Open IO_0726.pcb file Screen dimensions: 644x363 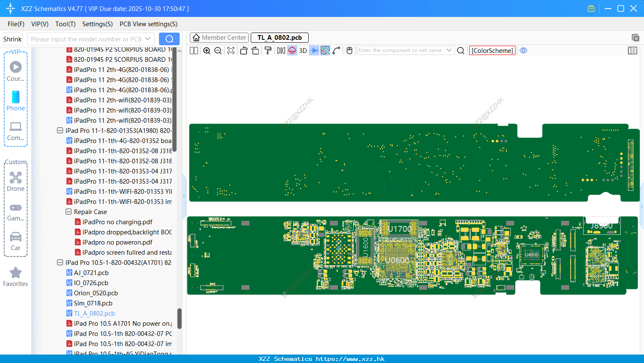click(x=91, y=283)
